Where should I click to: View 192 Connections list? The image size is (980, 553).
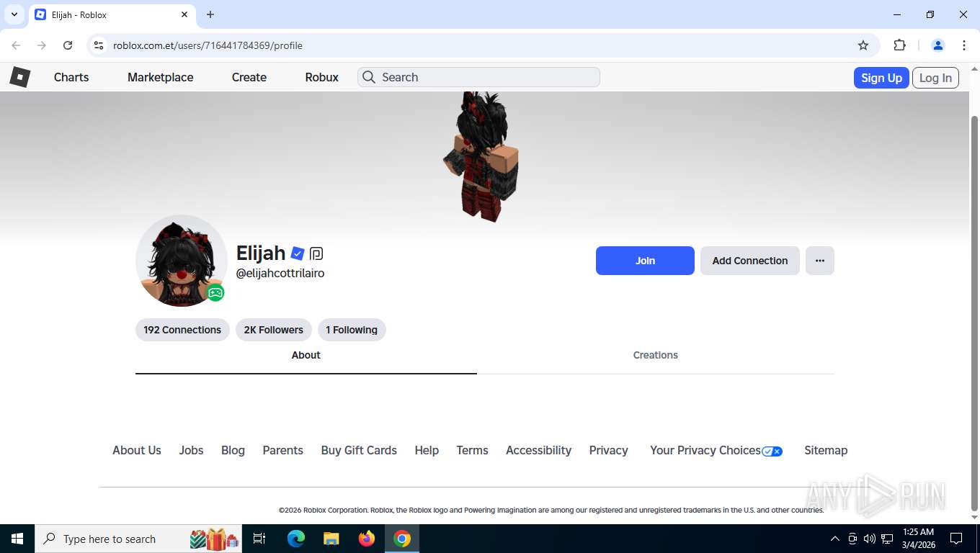(182, 330)
